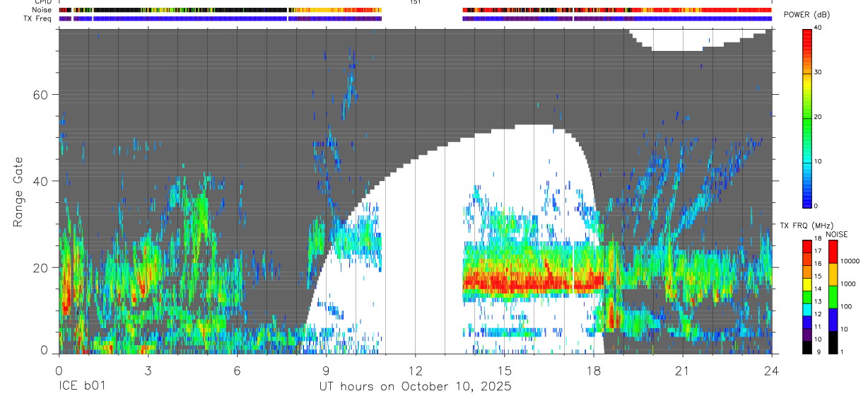Click the TX FRQ (MHz) legend title
Viewport: 868px width, 401px height.
(805, 226)
